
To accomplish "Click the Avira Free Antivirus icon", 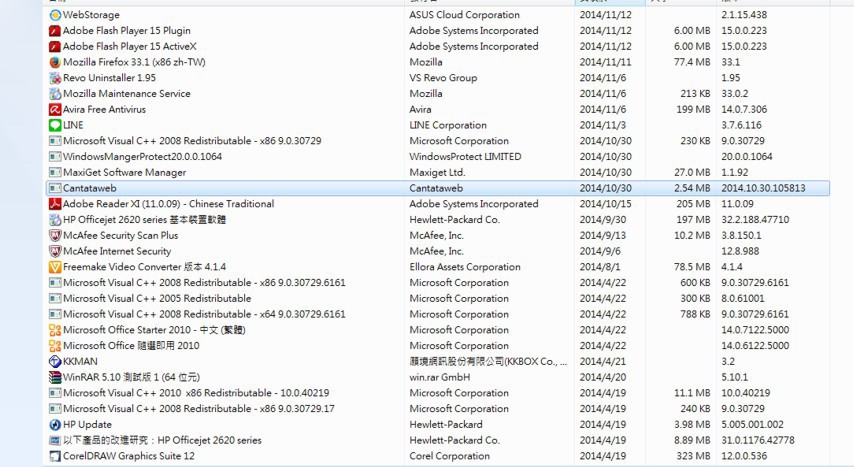I will [55, 110].
